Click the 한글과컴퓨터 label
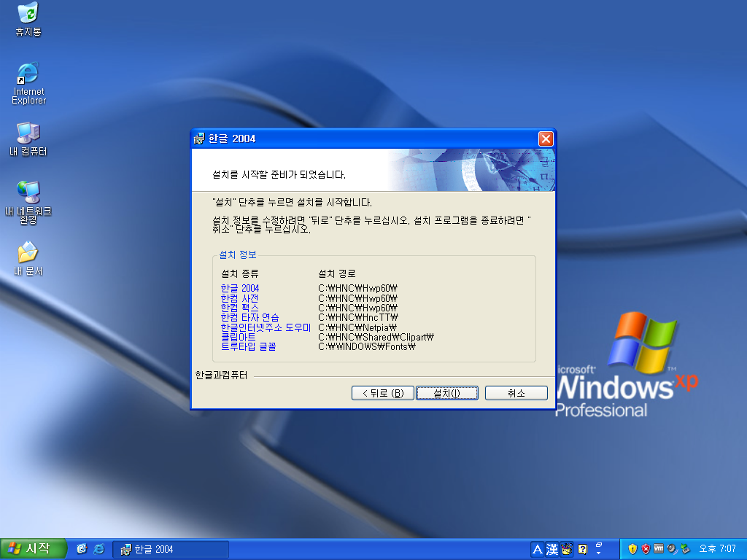The height and width of the screenshot is (560, 747). [x=222, y=376]
